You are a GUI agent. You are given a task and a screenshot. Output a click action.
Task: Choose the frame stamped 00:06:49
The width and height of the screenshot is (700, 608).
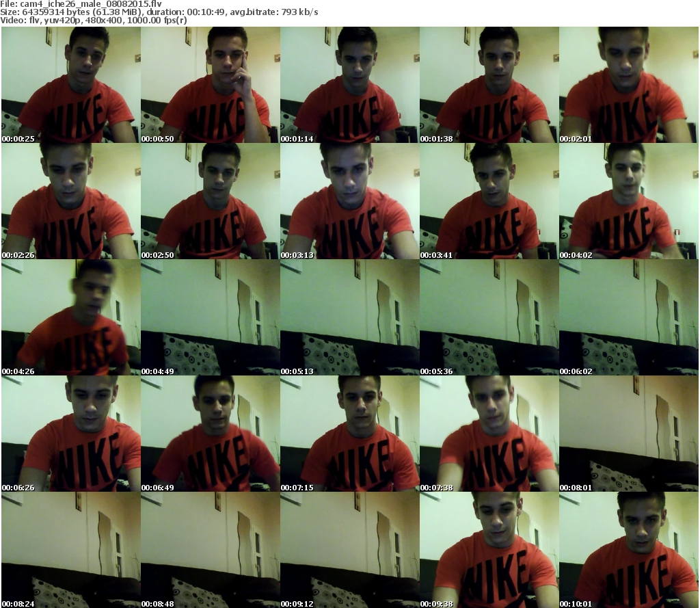211,434
